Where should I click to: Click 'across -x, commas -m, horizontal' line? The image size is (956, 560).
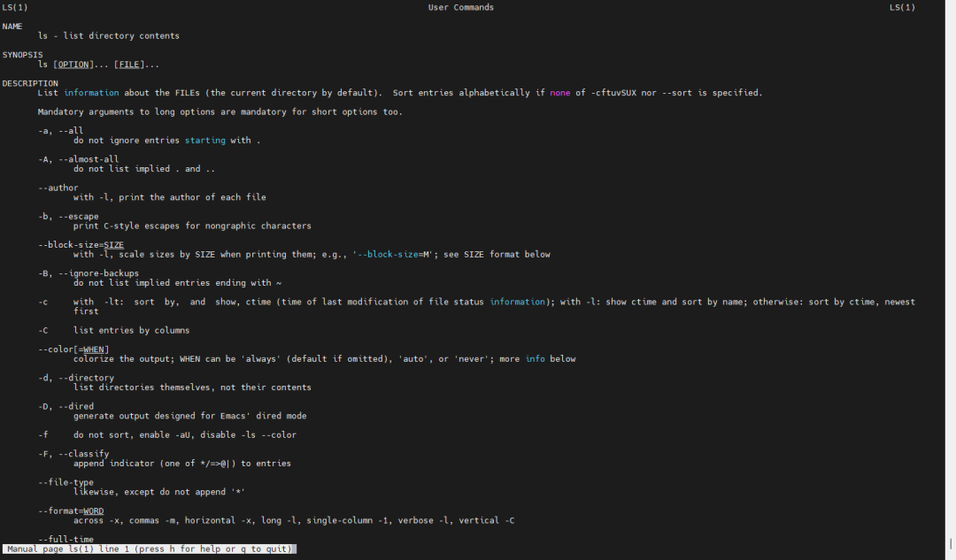(294, 521)
